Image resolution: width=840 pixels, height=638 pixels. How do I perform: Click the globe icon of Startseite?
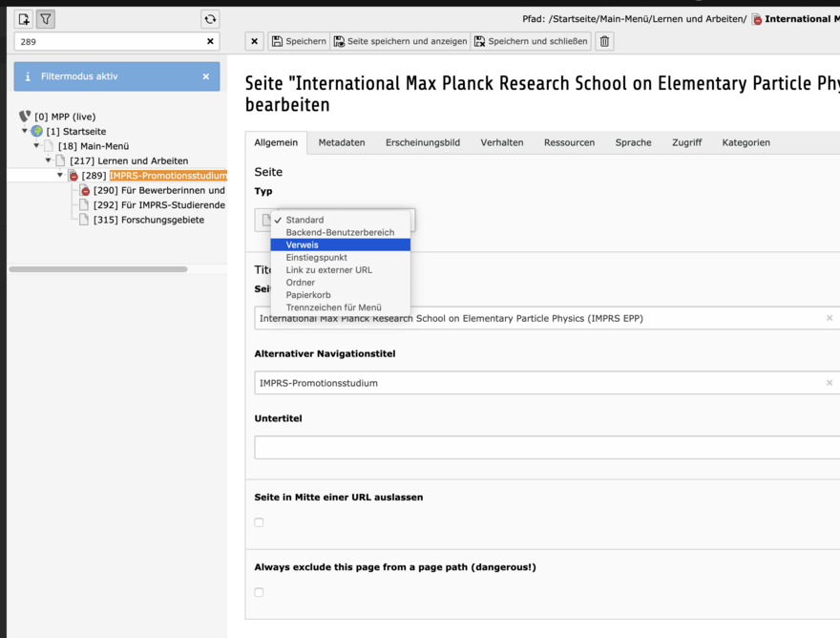coord(37,132)
